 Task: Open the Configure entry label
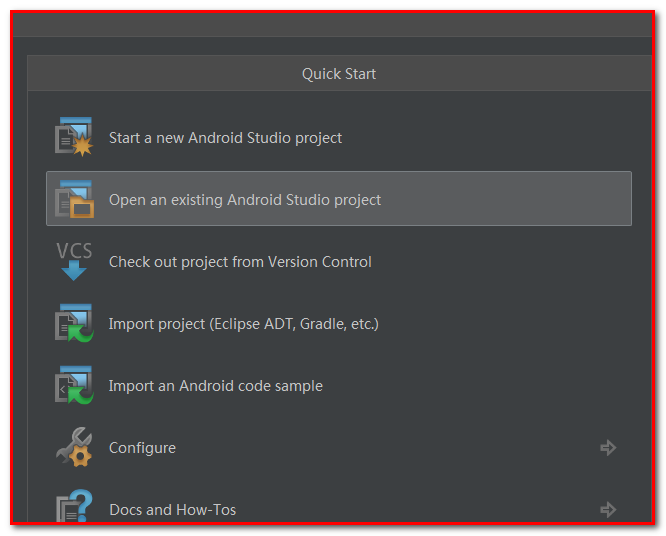[142, 448]
